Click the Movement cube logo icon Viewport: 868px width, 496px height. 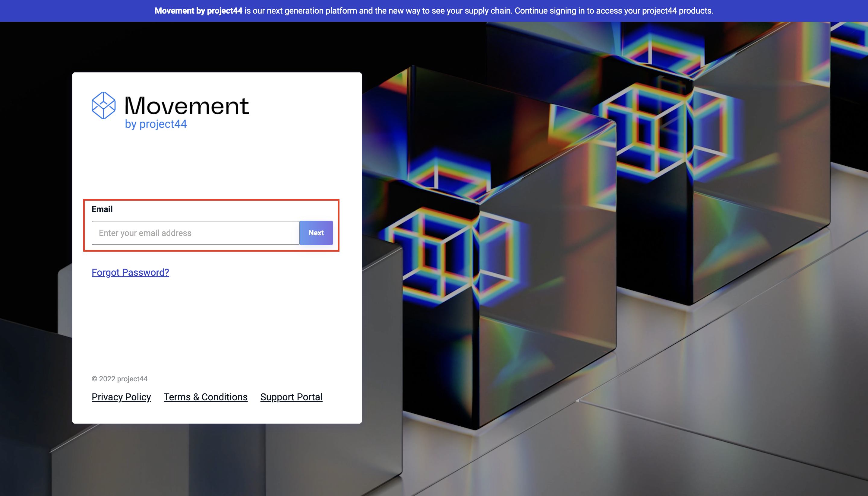(103, 105)
